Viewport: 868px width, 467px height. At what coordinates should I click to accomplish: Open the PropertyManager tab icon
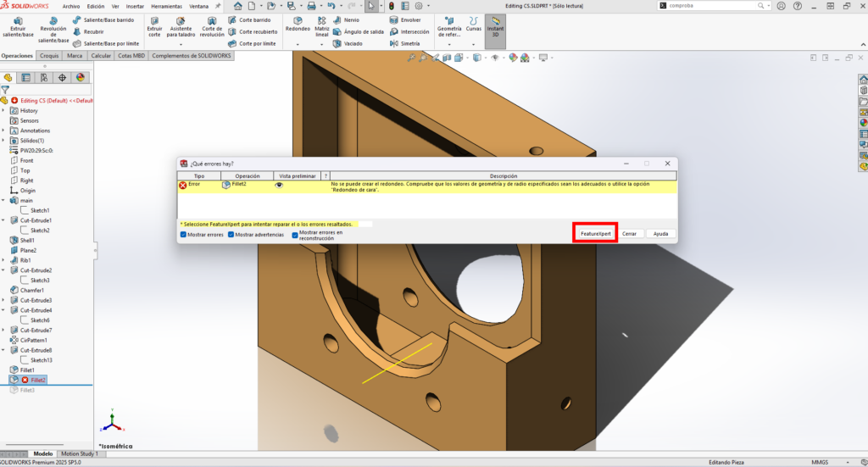point(26,77)
